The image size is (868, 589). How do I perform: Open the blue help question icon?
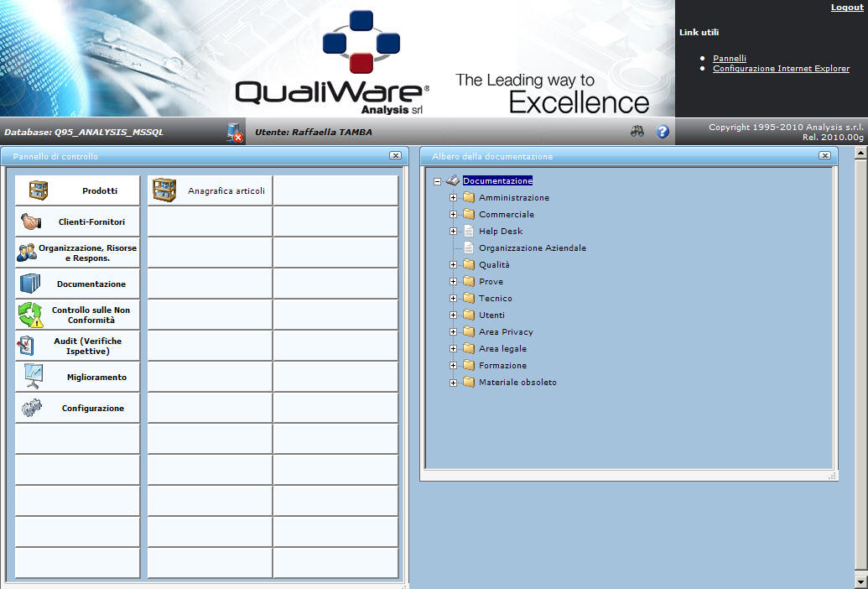(x=663, y=132)
